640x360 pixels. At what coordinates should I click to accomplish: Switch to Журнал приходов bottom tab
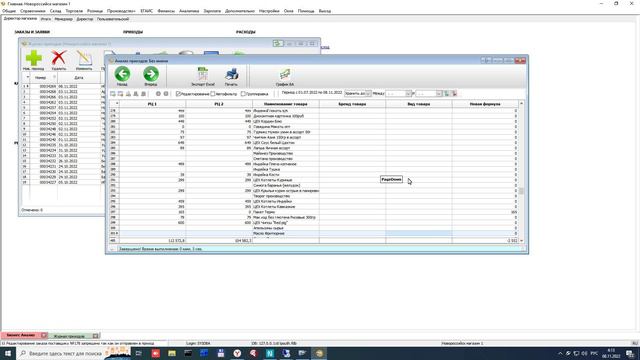[x=69, y=336]
